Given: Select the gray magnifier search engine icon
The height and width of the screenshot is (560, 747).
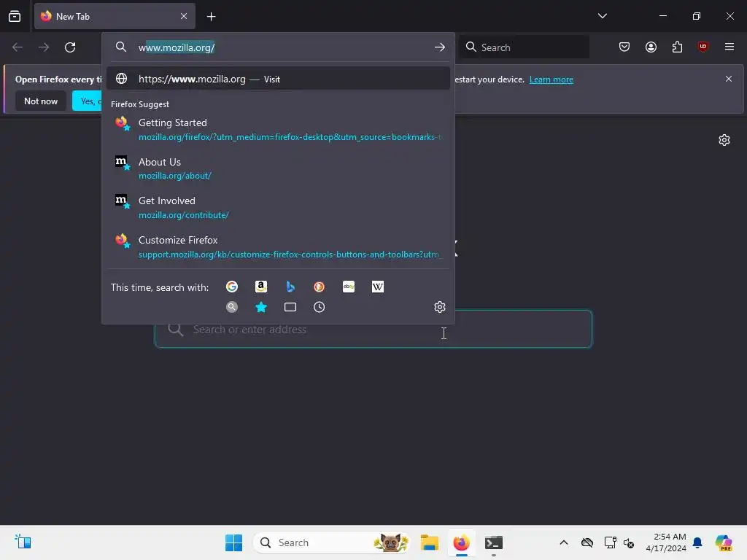Looking at the screenshot, I should click(232, 307).
